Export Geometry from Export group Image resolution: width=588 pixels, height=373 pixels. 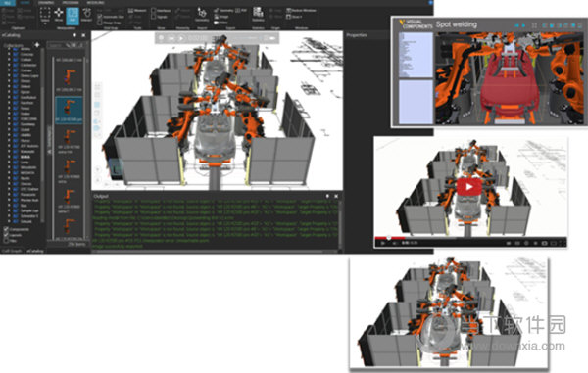point(223,11)
